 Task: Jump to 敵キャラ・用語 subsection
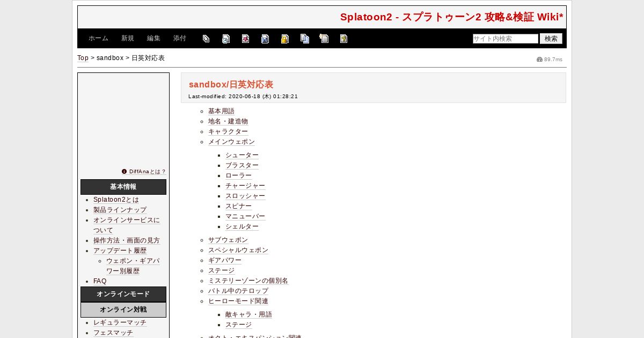[248, 314]
